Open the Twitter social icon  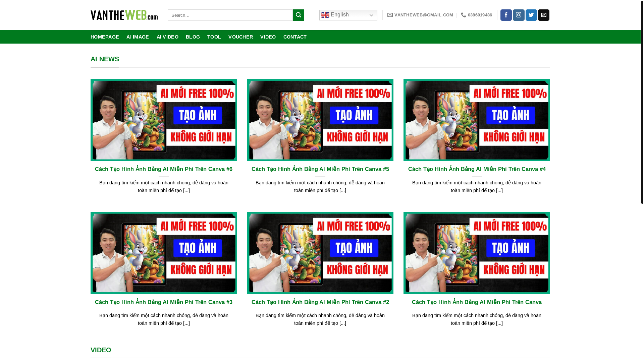(x=531, y=15)
